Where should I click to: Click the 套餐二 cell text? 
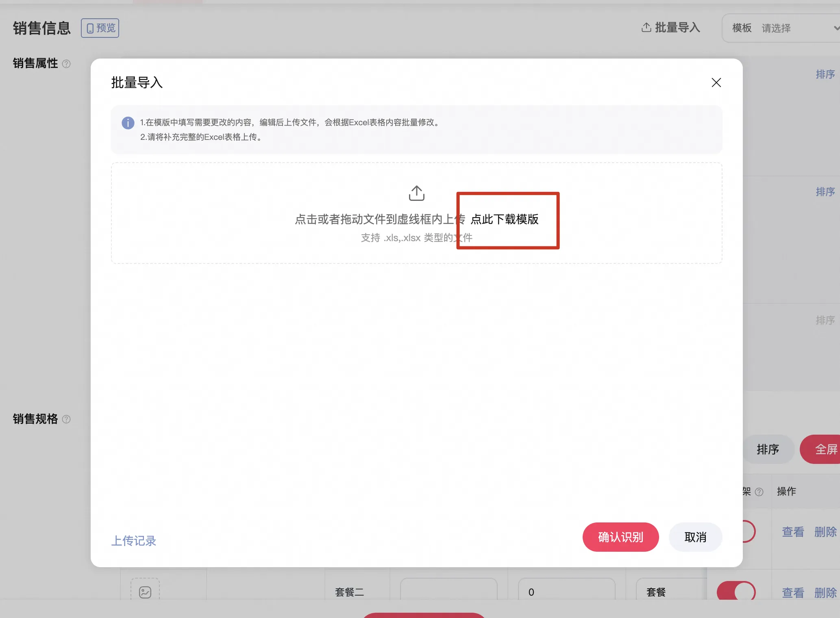pos(350,592)
